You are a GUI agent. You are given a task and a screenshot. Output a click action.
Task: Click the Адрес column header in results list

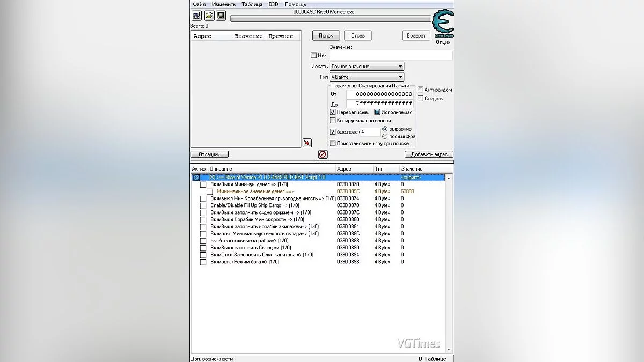point(211,36)
